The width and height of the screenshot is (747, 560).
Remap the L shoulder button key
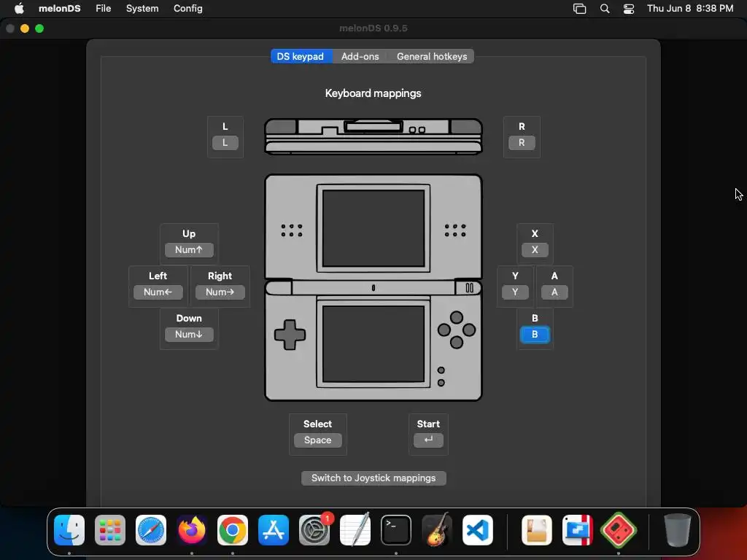point(225,143)
